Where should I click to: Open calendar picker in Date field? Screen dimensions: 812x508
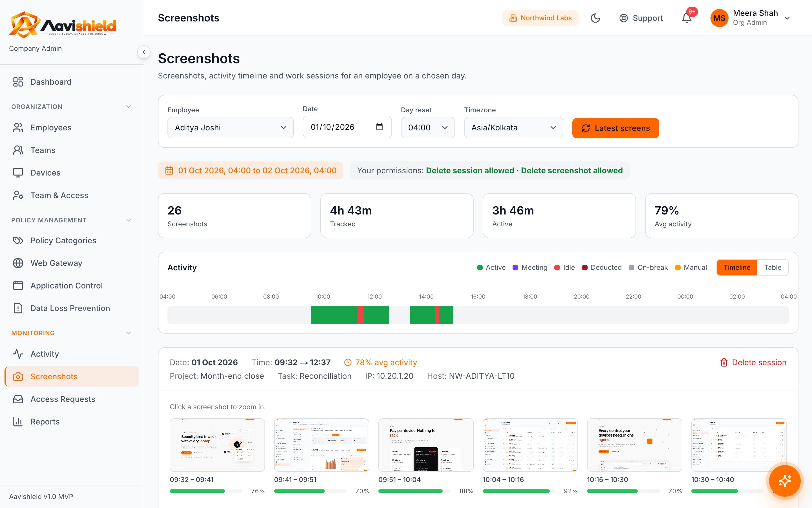pyautogui.click(x=379, y=127)
